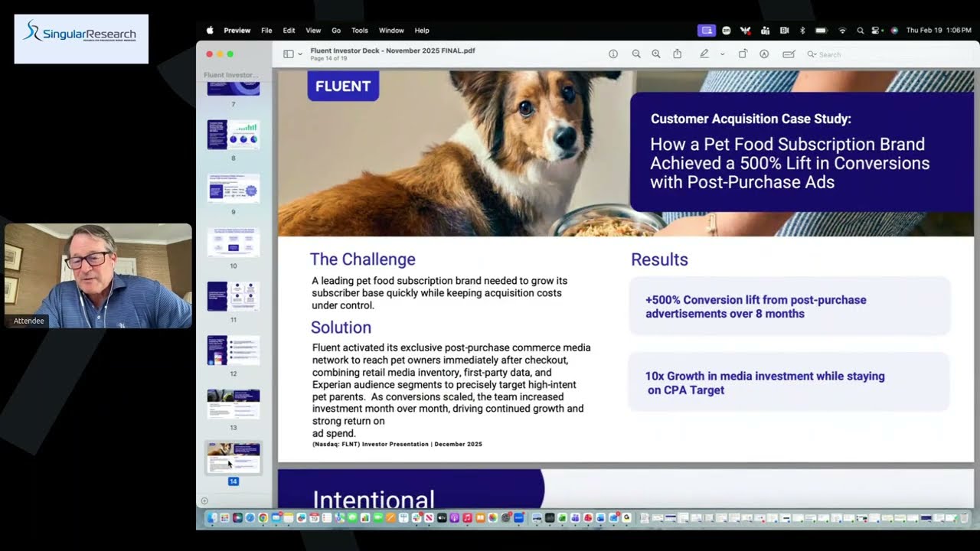Click the purple screen sharing menu bar icon
980x551 pixels.
(x=707, y=31)
